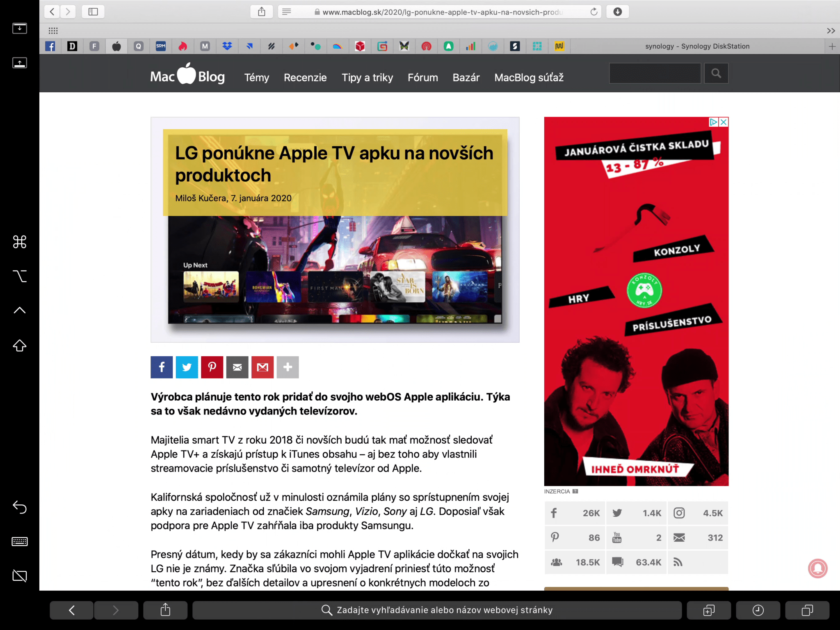Close the red advertisement
840x630 pixels.
coord(724,122)
